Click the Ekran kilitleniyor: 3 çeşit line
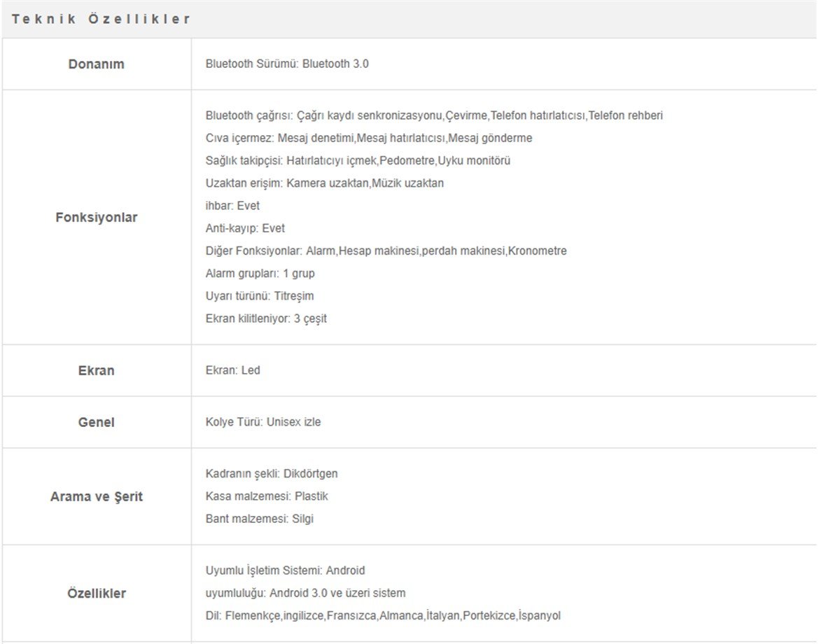Image resolution: width=840 pixels, height=644 pixels. pos(266,318)
